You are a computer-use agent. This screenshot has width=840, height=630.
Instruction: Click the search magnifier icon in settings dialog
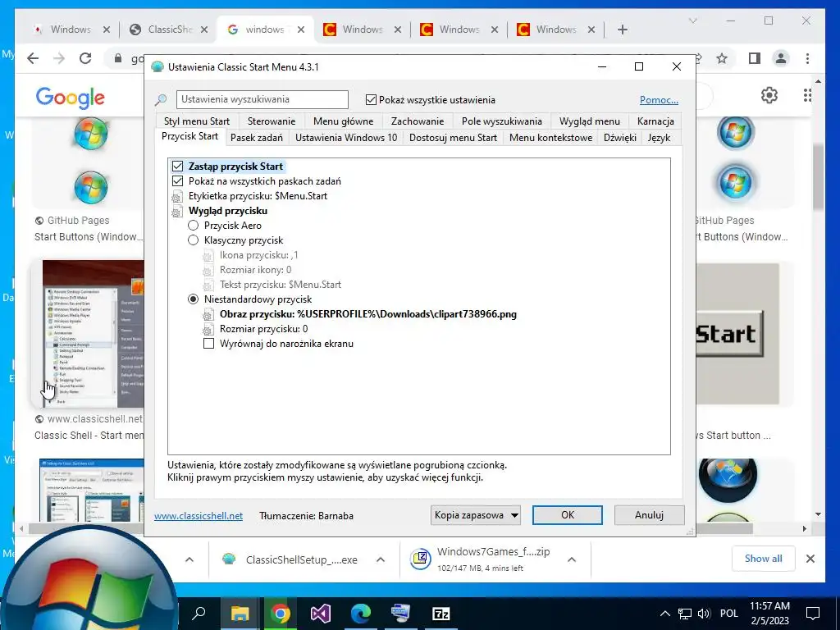[x=161, y=99]
